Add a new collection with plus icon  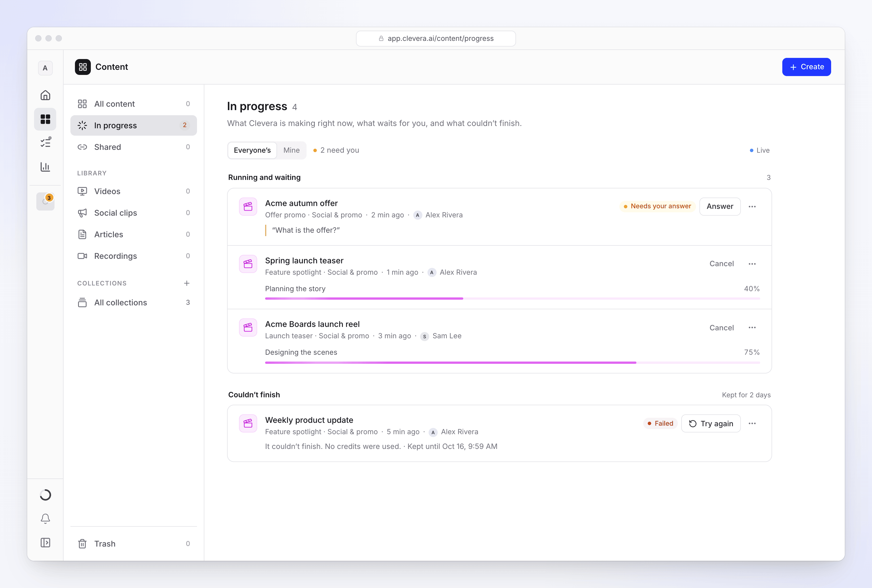(187, 283)
